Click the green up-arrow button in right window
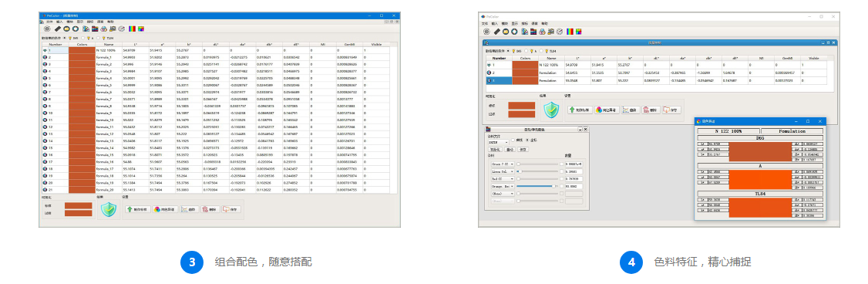This screenshot has width=868, height=284. (x=580, y=110)
